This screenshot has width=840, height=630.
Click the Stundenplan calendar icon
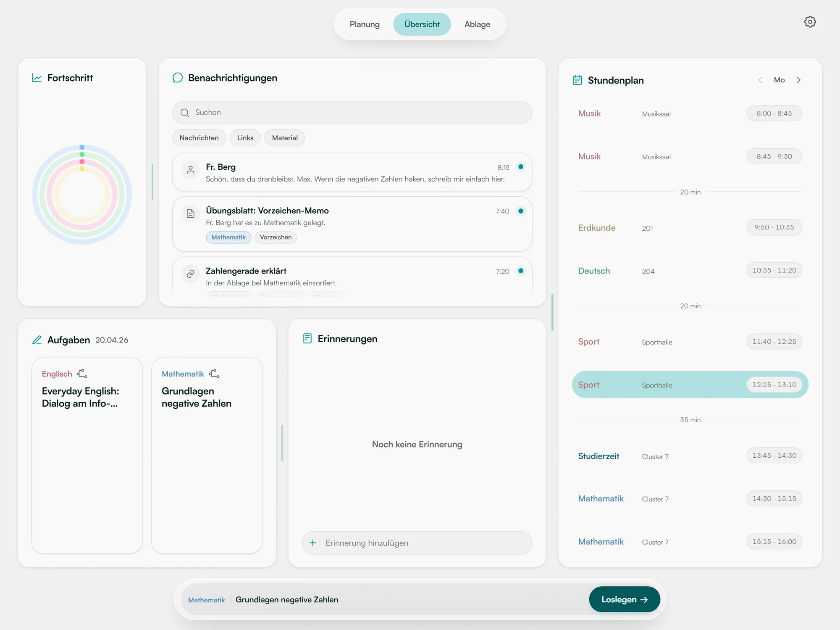tap(577, 80)
